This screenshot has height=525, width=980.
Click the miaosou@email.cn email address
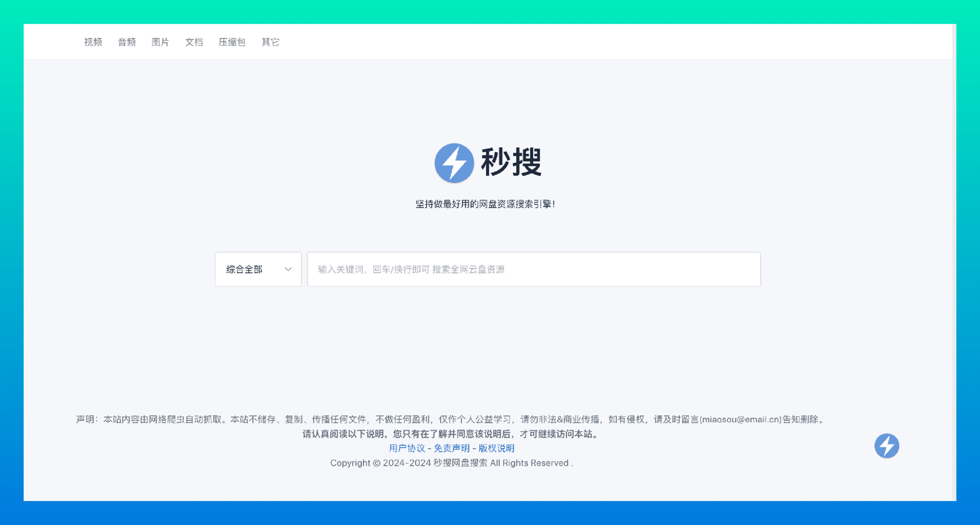point(740,419)
